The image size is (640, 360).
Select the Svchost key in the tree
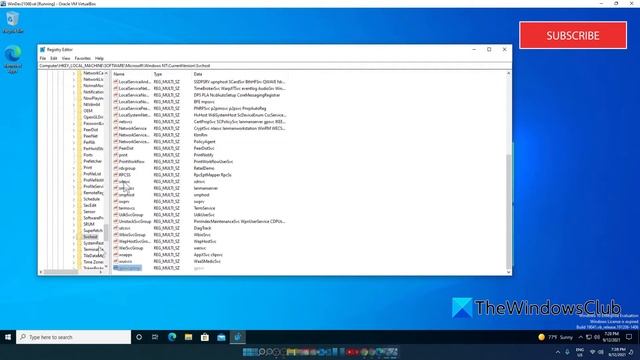pos(91,237)
